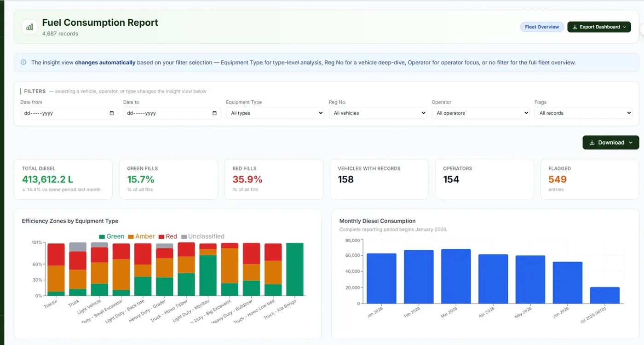Click the Light Vehicle stacked bar
The width and height of the screenshot is (644, 345).
pyautogui.click(x=99, y=269)
